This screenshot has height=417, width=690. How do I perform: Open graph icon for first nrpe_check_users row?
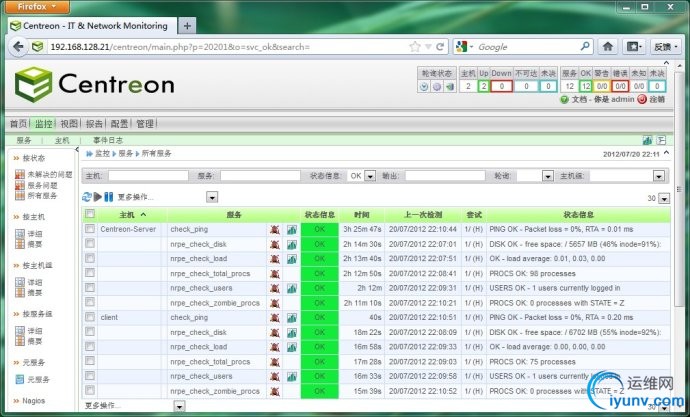(292, 289)
